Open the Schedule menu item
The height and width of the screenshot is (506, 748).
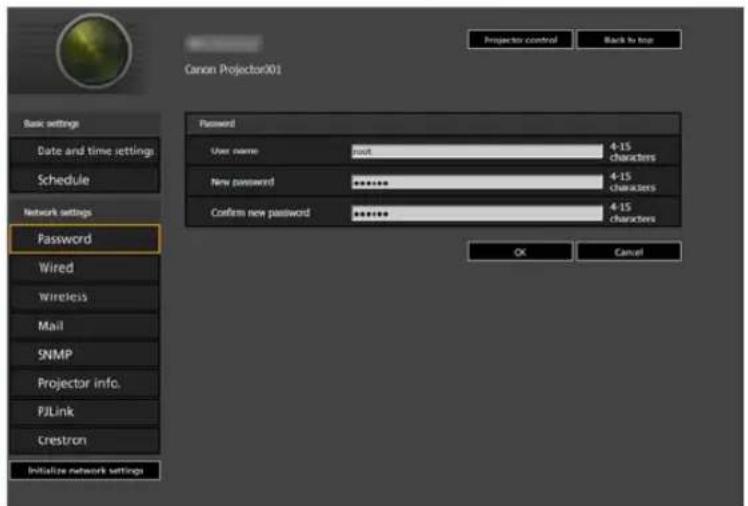[x=84, y=180]
